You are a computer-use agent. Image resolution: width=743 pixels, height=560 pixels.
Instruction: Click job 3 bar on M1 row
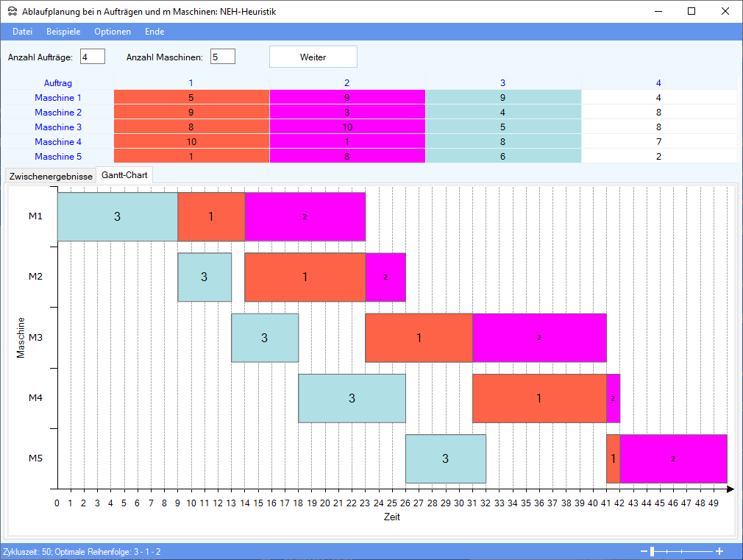(117, 216)
